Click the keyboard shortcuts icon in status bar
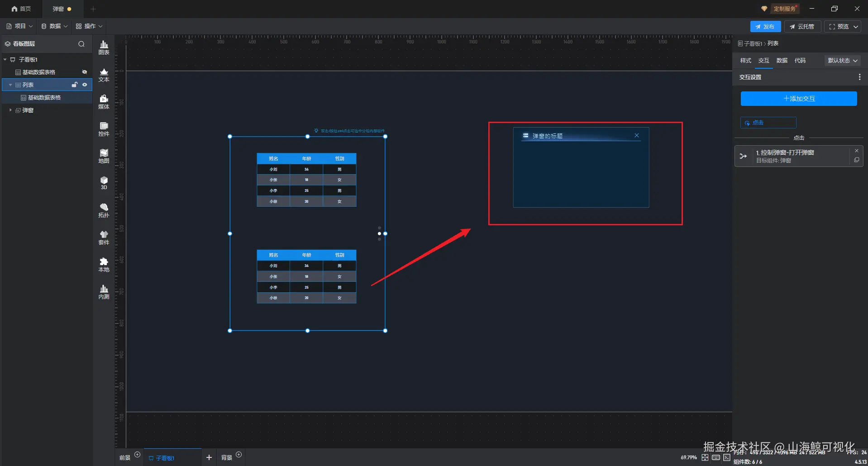 (x=716, y=457)
